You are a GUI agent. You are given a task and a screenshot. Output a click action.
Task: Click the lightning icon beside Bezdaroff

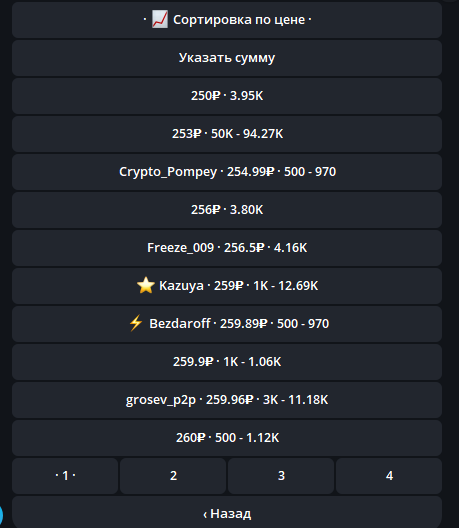click(x=136, y=323)
